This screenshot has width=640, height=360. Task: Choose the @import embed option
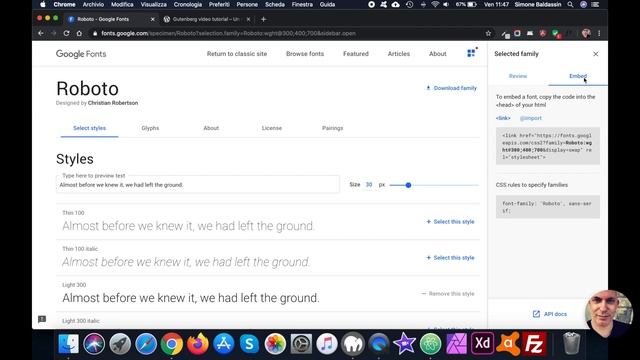click(531, 118)
